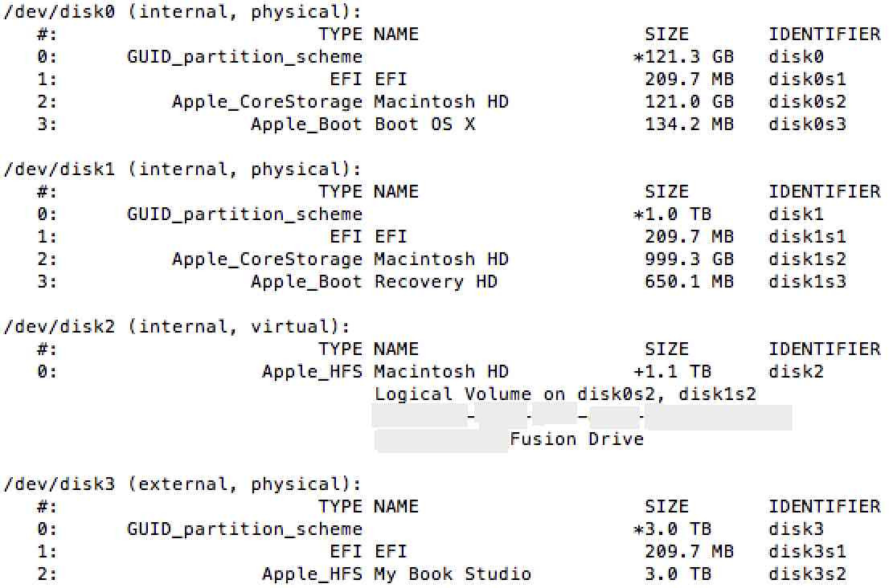Select the Recovery HD partition name
Image resolution: width=889 pixels, height=588 pixels.
pos(436,282)
